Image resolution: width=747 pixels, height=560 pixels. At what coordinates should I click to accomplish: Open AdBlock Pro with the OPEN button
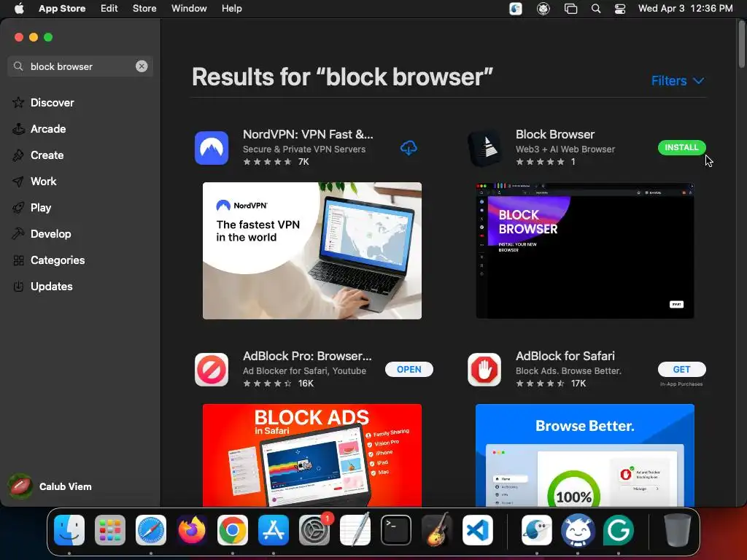(x=409, y=370)
